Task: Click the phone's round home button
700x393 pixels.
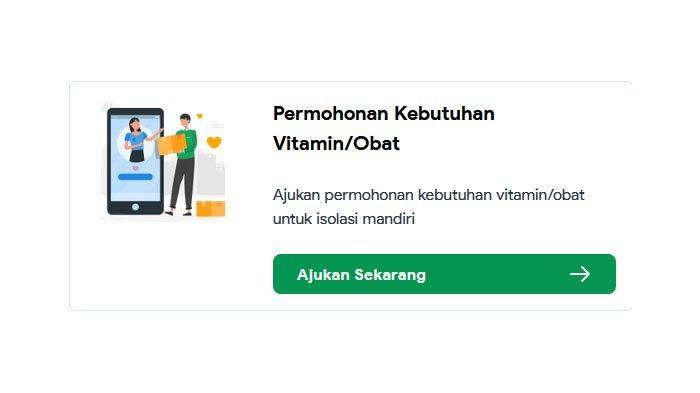Action: pos(135,207)
